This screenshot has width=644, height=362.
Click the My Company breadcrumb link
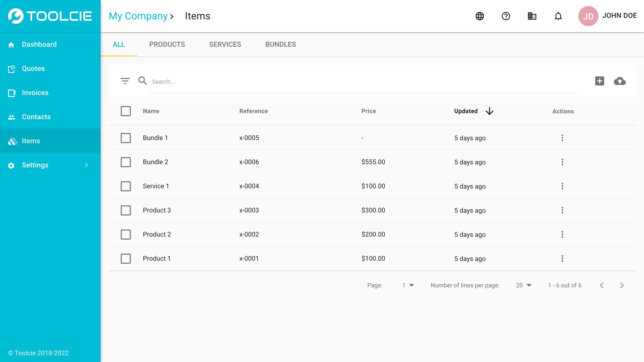point(138,16)
